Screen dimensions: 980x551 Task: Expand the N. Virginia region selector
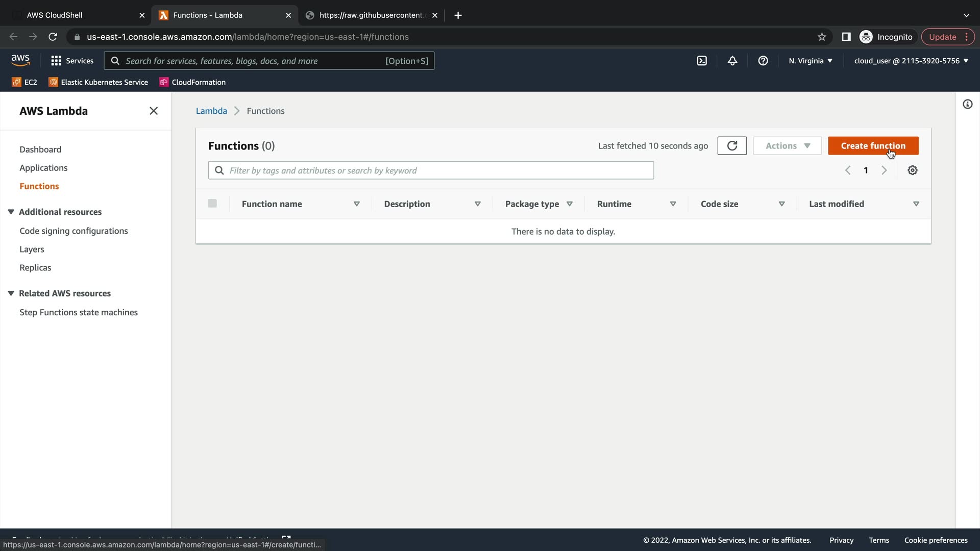(x=811, y=61)
